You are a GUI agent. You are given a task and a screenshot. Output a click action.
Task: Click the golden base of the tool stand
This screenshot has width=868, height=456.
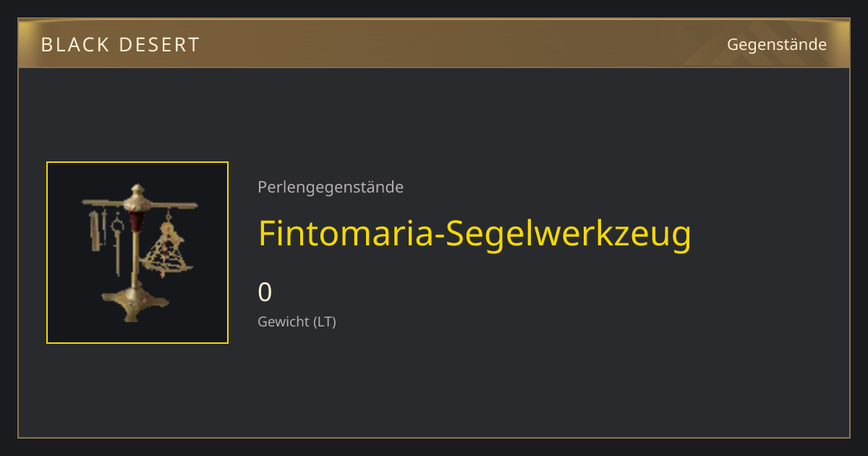136,305
